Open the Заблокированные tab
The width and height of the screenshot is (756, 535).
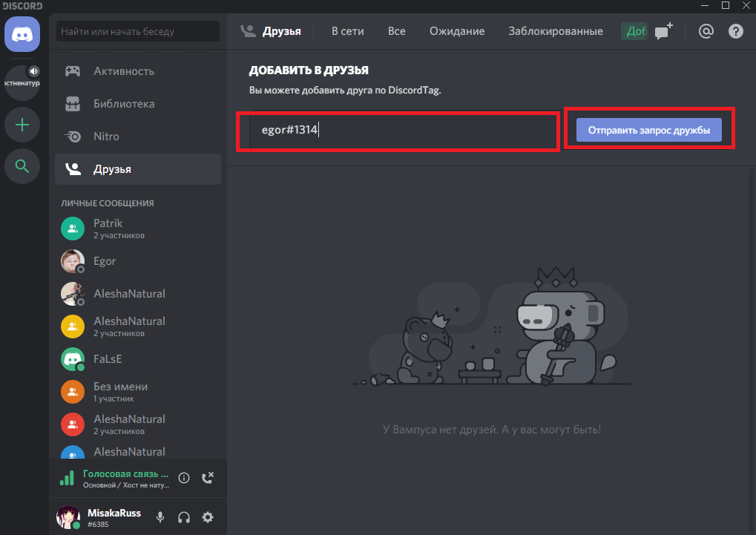click(555, 31)
